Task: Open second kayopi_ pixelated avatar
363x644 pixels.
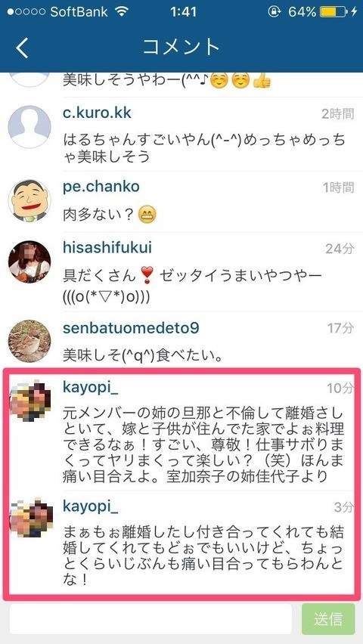Action: (31, 517)
